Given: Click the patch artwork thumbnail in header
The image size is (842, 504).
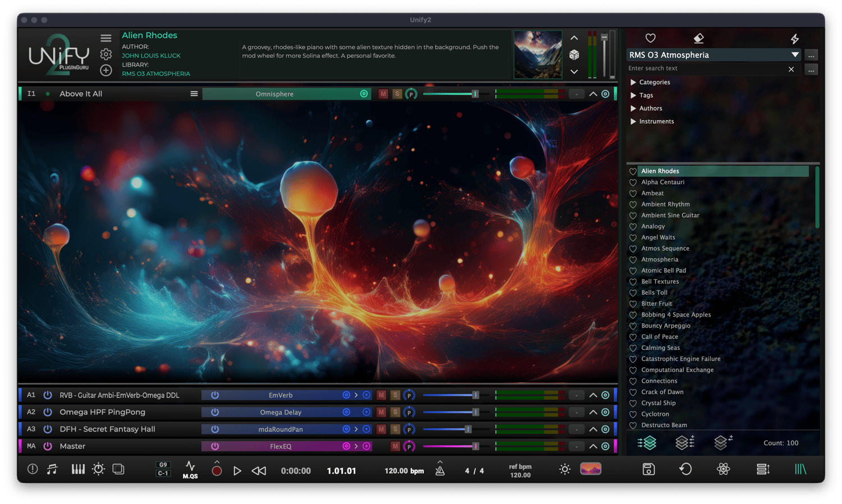Looking at the screenshot, I should 538,54.
